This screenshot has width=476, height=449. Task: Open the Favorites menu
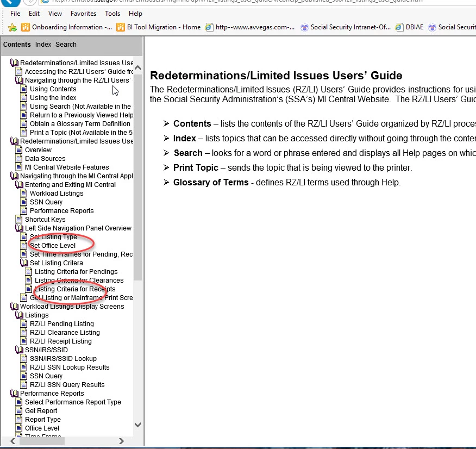tap(83, 14)
